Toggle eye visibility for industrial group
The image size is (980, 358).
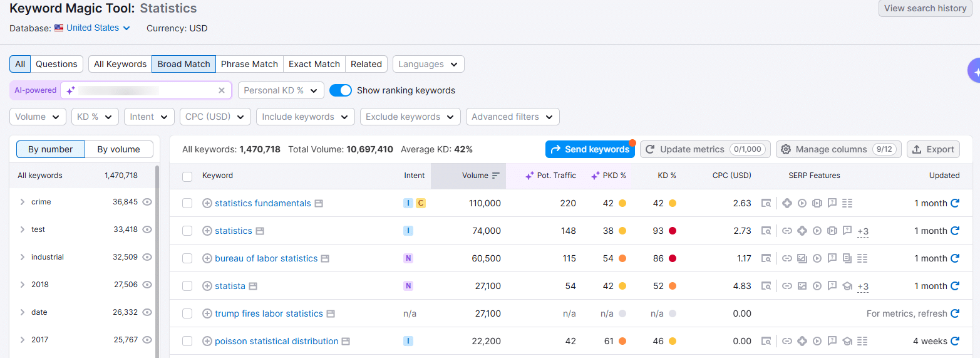(147, 257)
